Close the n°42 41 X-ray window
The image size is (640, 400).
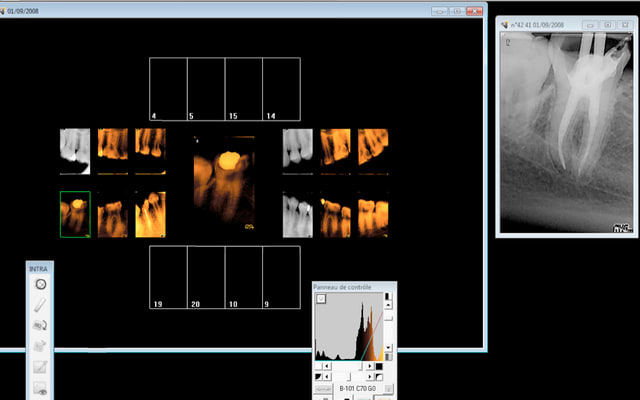click(x=623, y=24)
